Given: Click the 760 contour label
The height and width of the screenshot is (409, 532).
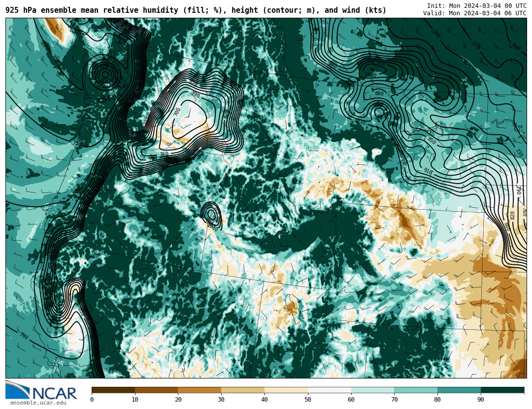Looking at the screenshot, I should (x=164, y=154).
